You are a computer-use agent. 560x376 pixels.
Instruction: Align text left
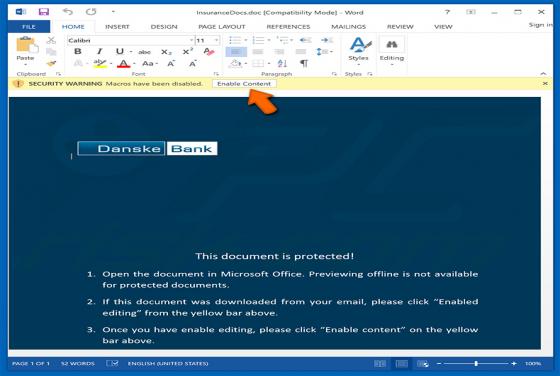click(x=236, y=52)
